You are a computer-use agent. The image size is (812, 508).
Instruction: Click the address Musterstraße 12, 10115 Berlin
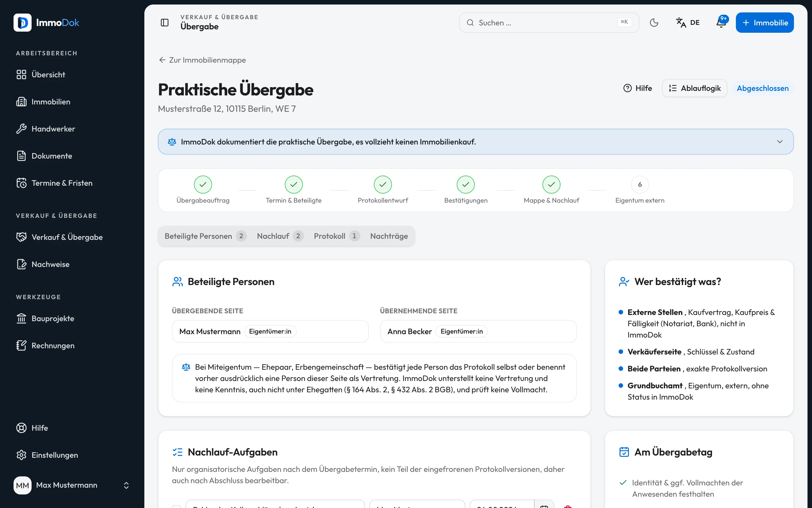pyautogui.click(x=227, y=109)
